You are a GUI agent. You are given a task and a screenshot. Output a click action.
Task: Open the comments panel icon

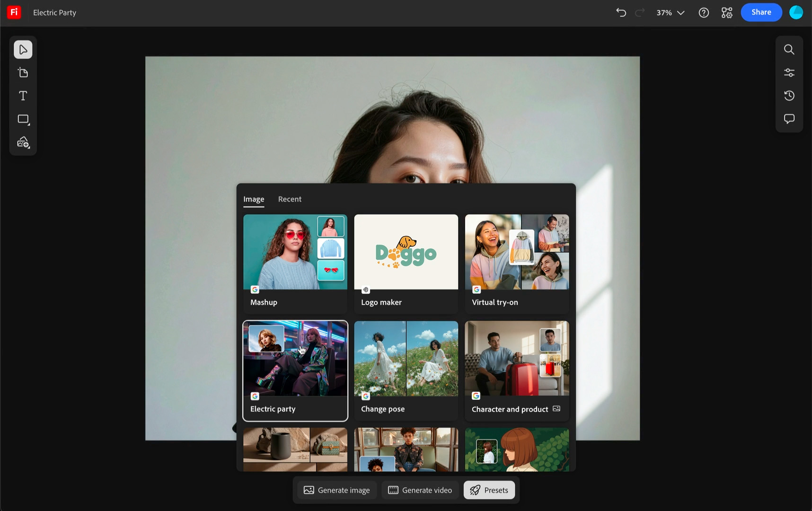click(789, 119)
